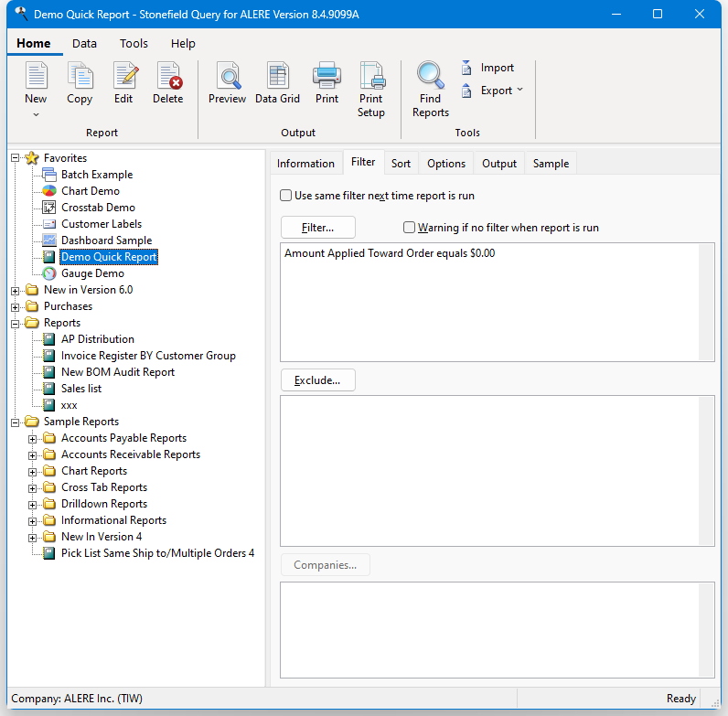Click the Favorites star icon
Viewport: 728px width, 716px height.
[32, 158]
